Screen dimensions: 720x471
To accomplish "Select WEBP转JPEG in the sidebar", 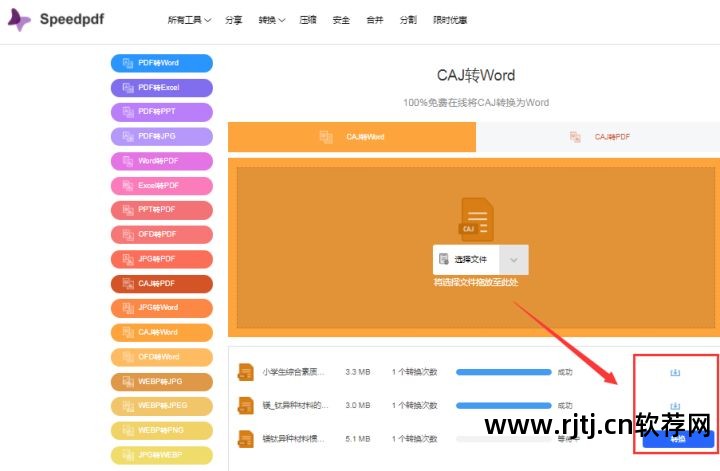I will (x=162, y=406).
